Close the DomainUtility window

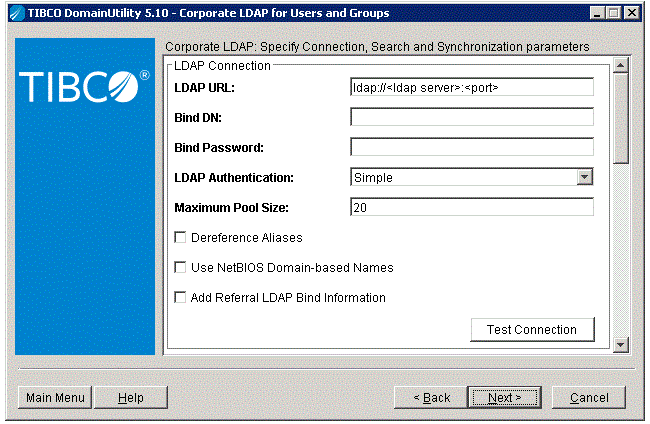tap(631, 13)
